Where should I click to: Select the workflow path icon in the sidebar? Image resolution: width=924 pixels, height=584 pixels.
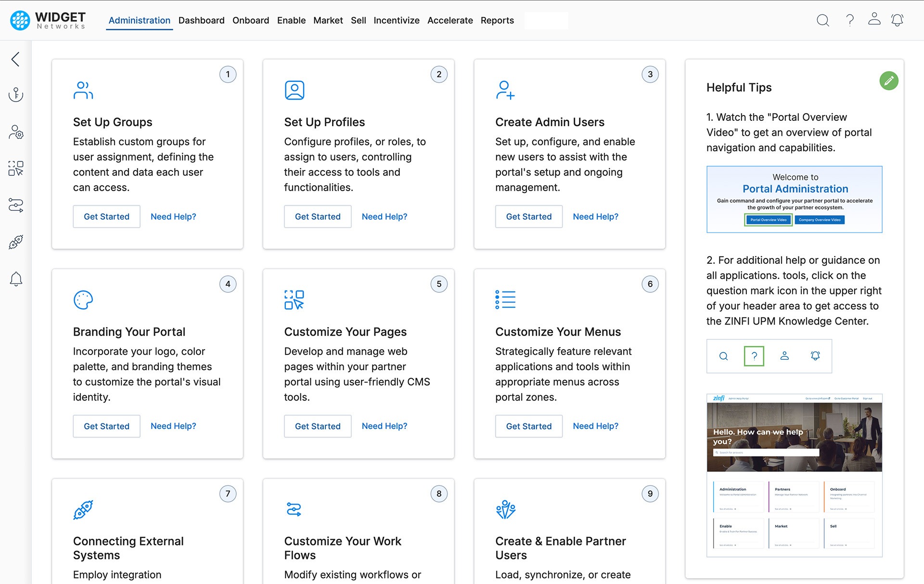click(16, 205)
